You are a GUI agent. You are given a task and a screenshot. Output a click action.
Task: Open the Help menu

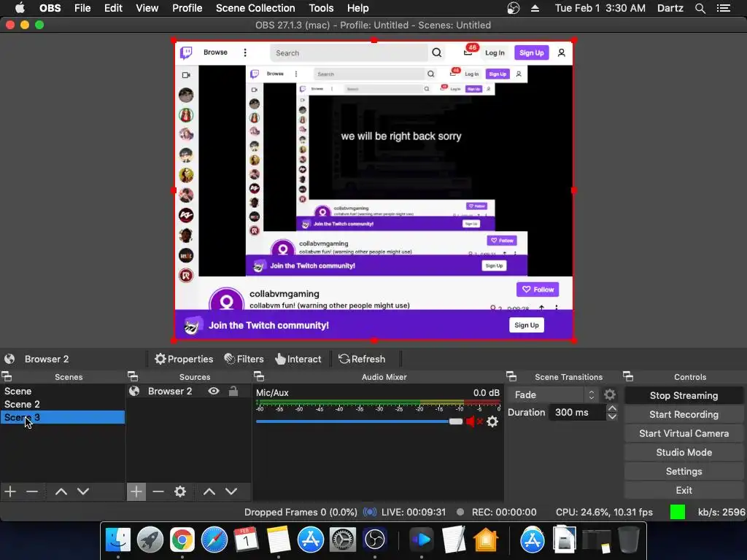pos(357,8)
